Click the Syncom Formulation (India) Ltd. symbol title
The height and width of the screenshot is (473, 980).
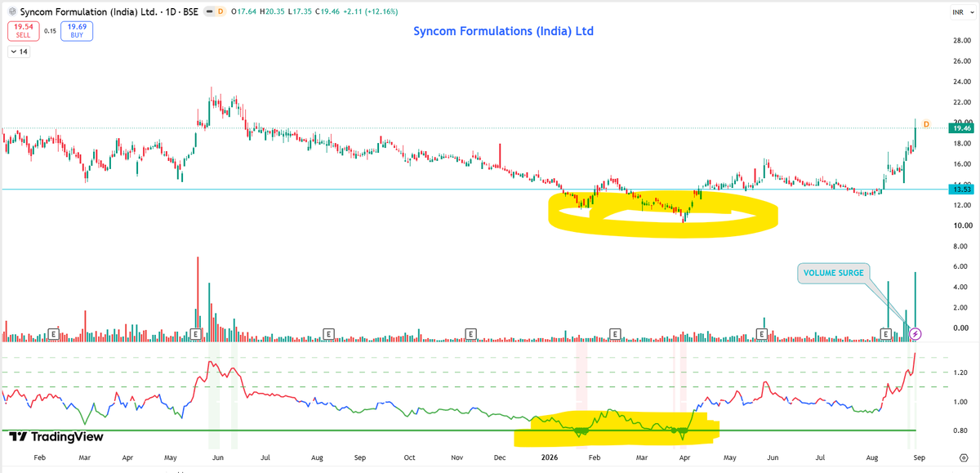click(88, 12)
